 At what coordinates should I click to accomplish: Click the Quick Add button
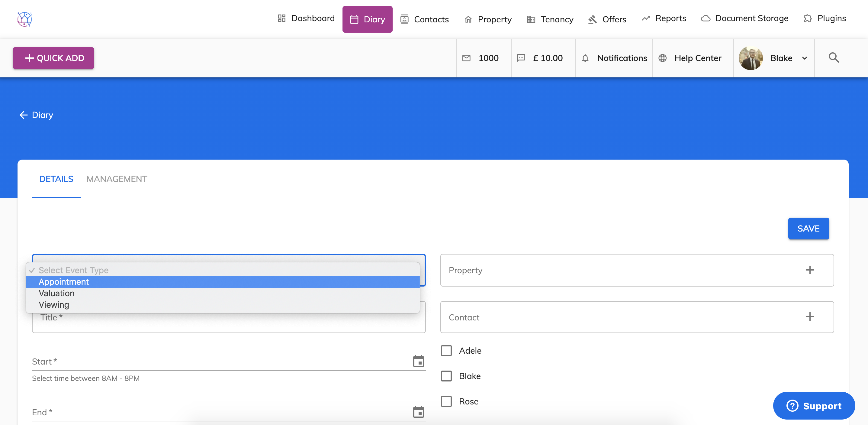(x=53, y=58)
